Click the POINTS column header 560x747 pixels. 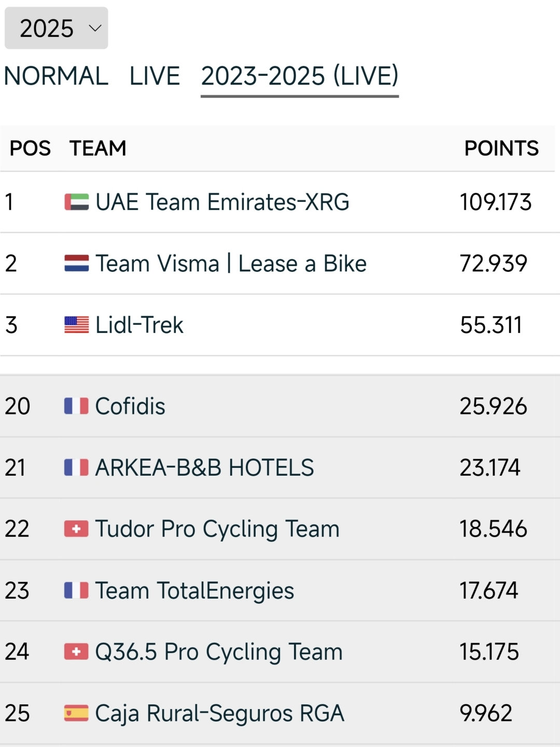click(501, 148)
